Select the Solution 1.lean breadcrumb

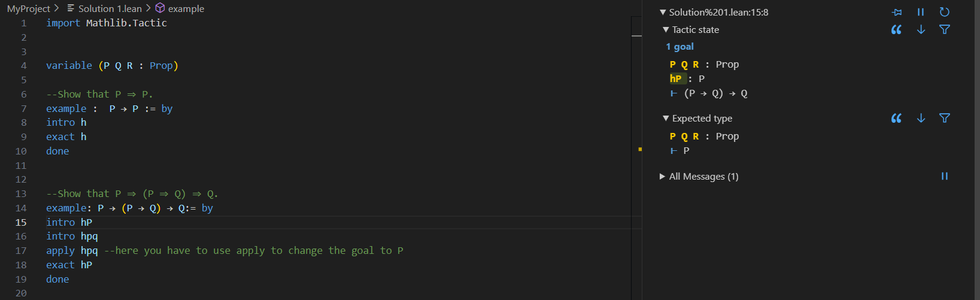(110, 8)
